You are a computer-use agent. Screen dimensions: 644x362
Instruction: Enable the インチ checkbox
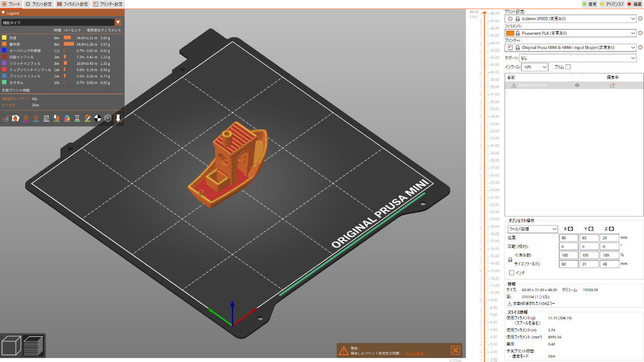point(511,272)
